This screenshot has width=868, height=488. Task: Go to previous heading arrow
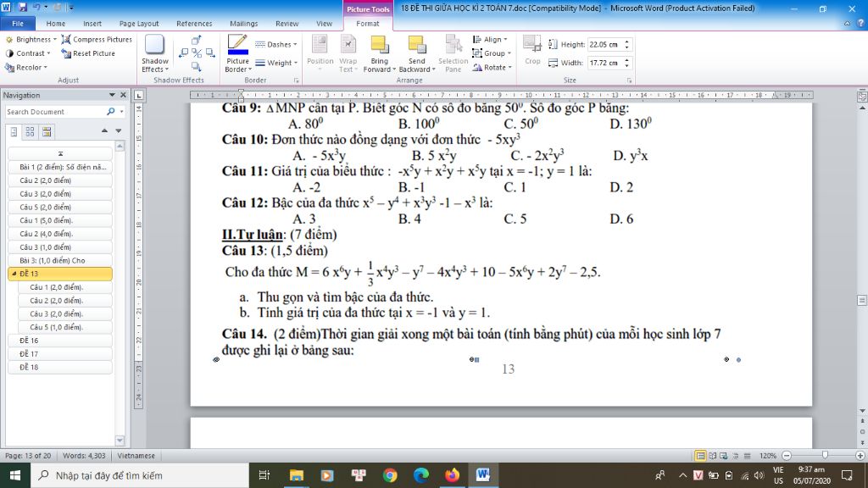coord(104,130)
